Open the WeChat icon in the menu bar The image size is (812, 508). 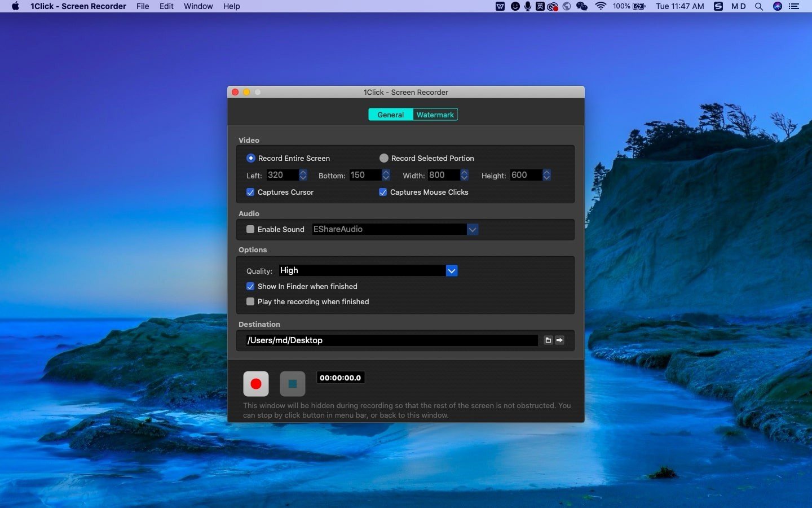click(x=582, y=6)
